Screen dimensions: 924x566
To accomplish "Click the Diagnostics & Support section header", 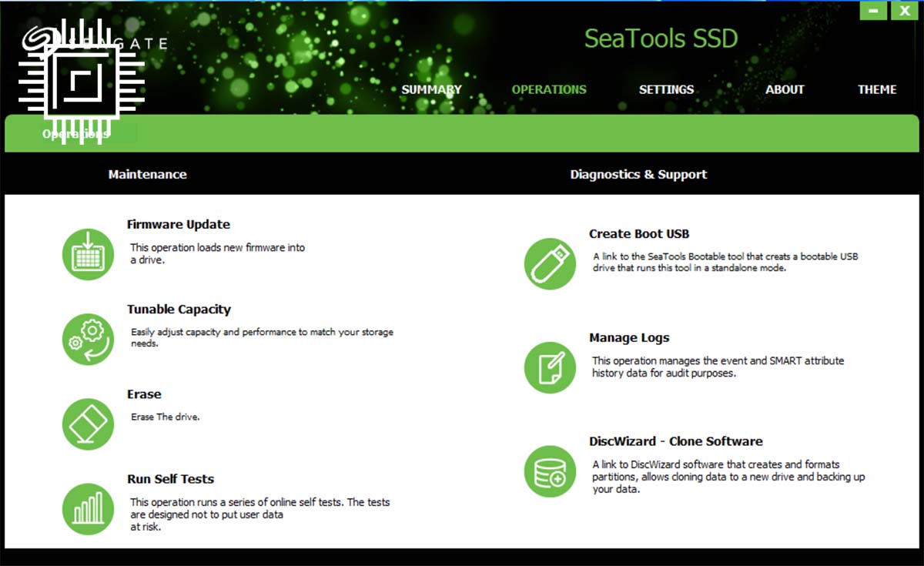I will 638,174.
